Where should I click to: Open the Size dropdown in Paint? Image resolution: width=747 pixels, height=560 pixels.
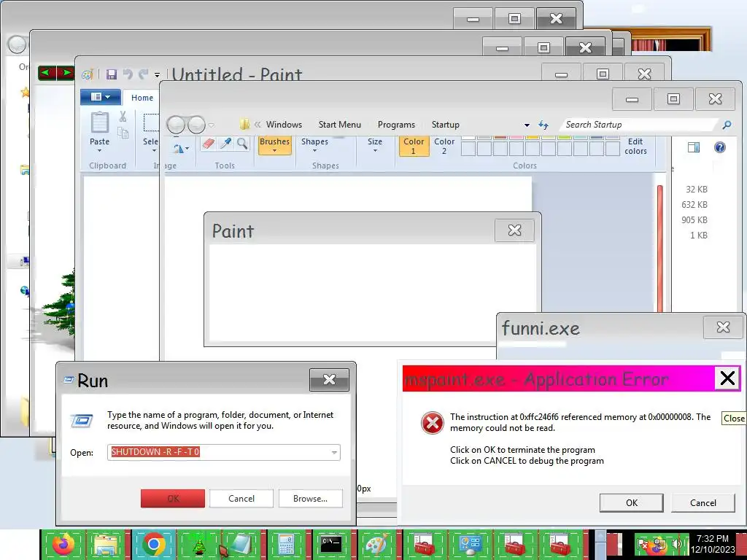point(375,146)
